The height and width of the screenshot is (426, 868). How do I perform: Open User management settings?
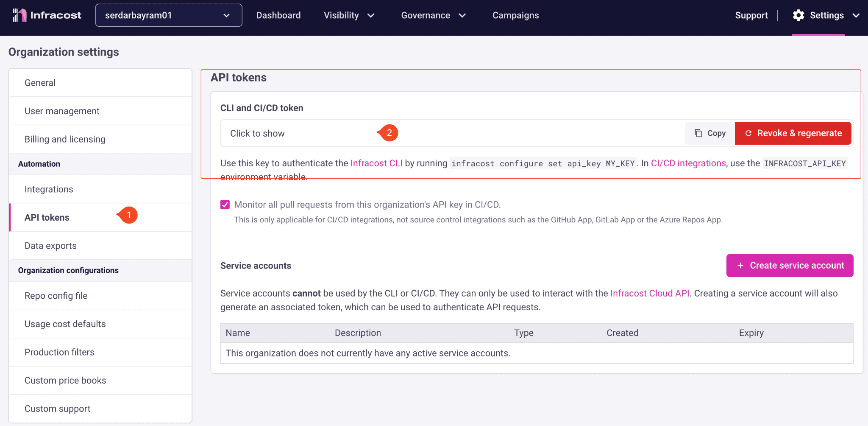coord(100,111)
